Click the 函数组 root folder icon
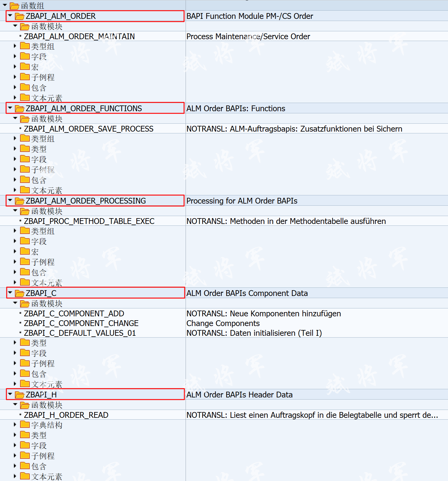448x481 pixels. click(14, 6)
